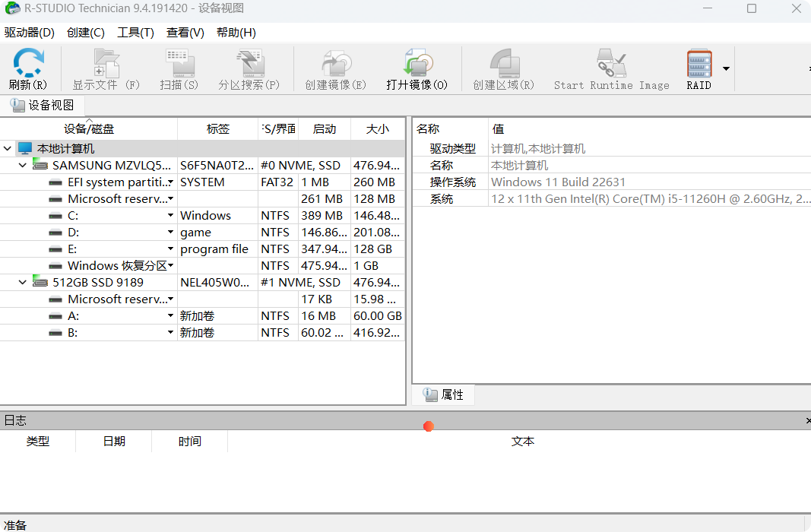Open the 帮助(H) menu
This screenshot has height=532, width=811.
tap(236, 33)
